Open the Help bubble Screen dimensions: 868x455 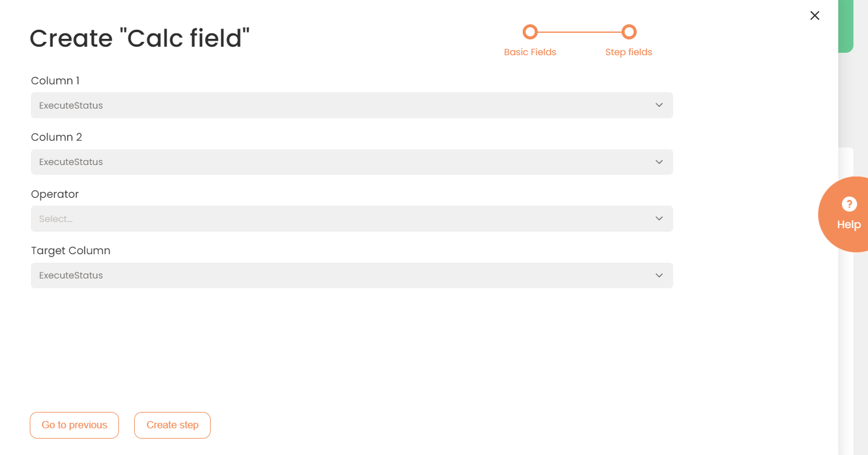tap(844, 214)
